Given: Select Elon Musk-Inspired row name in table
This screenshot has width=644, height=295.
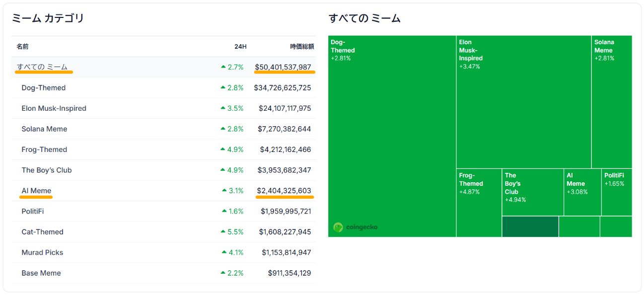Looking at the screenshot, I should coord(54,108).
